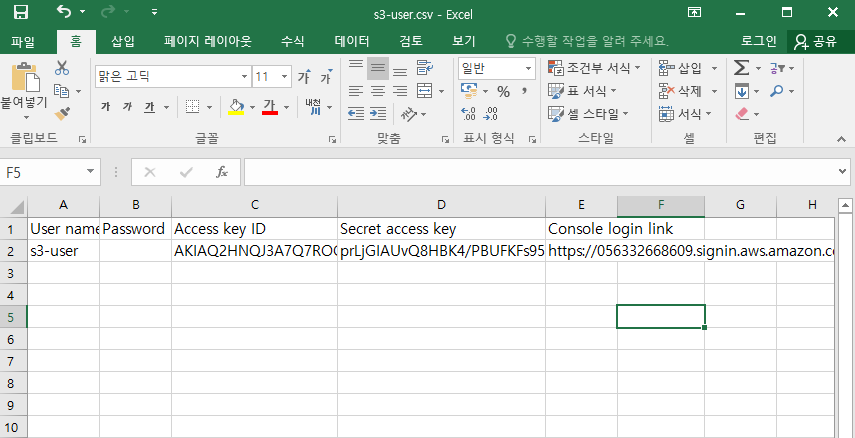Toggle italic formatting
The image size is (855, 438).
127,107
